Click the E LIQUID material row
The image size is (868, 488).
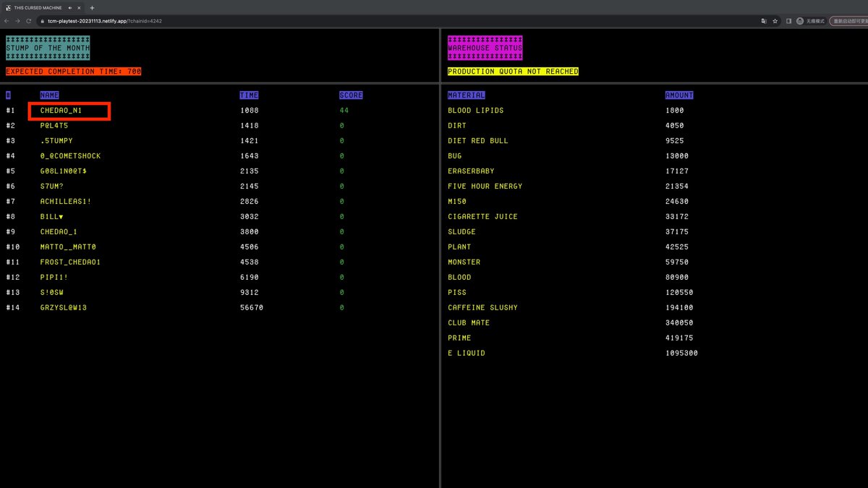[x=467, y=354]
